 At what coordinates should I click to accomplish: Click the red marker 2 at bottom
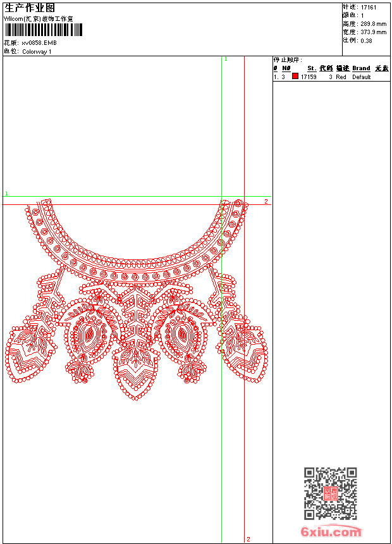248,539
